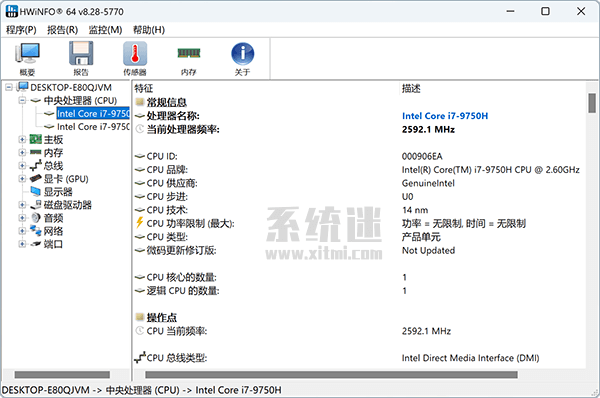Select the 显示器 tree item
The image size is (600, 398).
58,191
